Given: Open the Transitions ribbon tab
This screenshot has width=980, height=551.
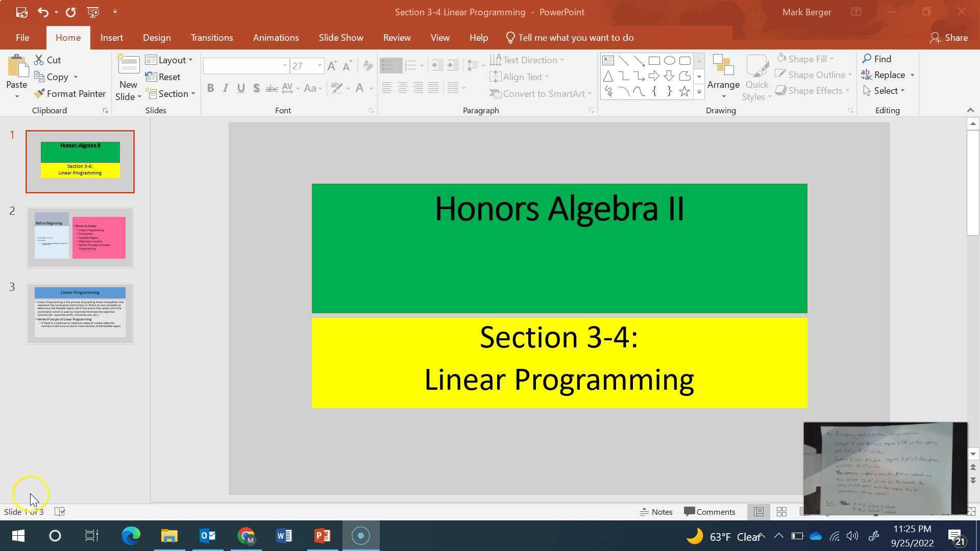Looking at the screenshot, I should (211, 38).
